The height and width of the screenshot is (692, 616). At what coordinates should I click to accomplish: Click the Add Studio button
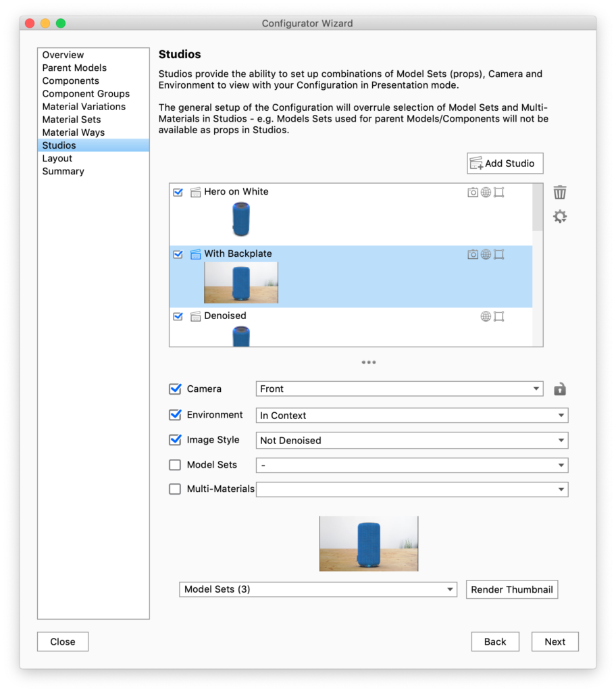(x=505, y=164)
